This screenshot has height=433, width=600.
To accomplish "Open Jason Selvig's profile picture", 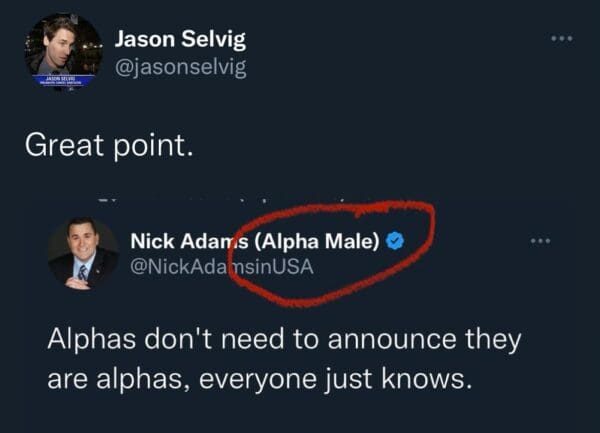I will [63, 50].
